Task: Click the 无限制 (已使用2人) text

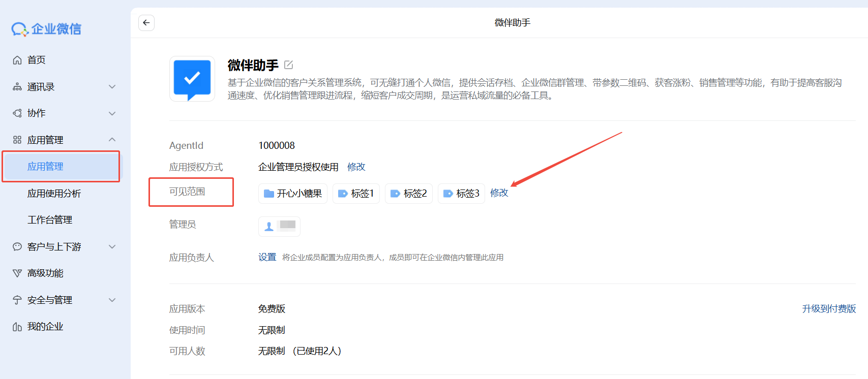Action: pyautogui.click(x=300, y=351)
